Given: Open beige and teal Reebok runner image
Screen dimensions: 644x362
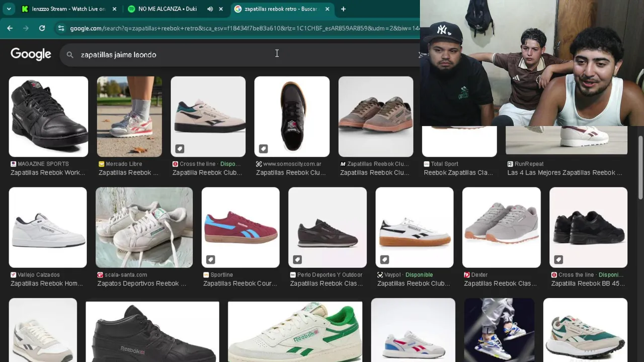Looking at the screenshot, I should [x=585, y=330].
